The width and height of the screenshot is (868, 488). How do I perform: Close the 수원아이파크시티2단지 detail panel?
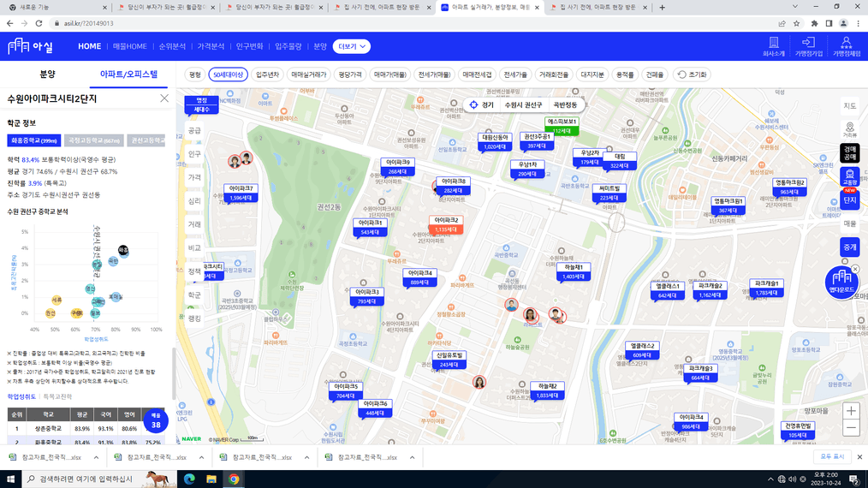point(164,98)
